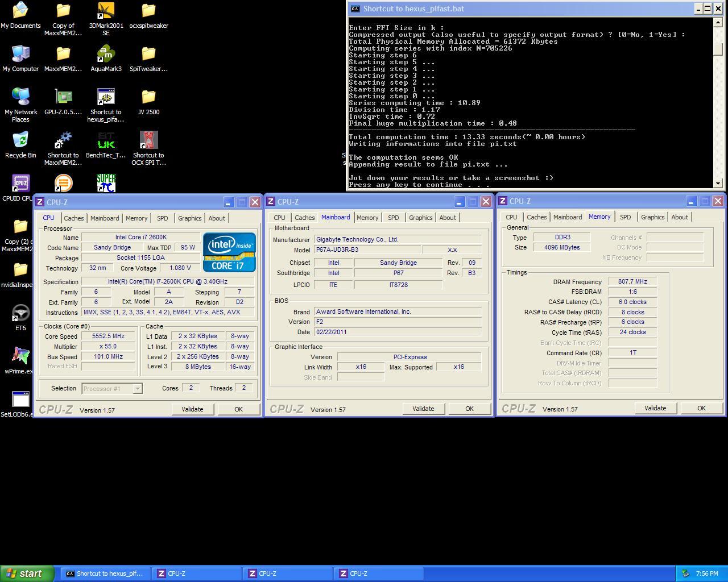728x582 pixels.
Task: Click the Intel Core i7 2600K name field
Action: coord(140,238)
